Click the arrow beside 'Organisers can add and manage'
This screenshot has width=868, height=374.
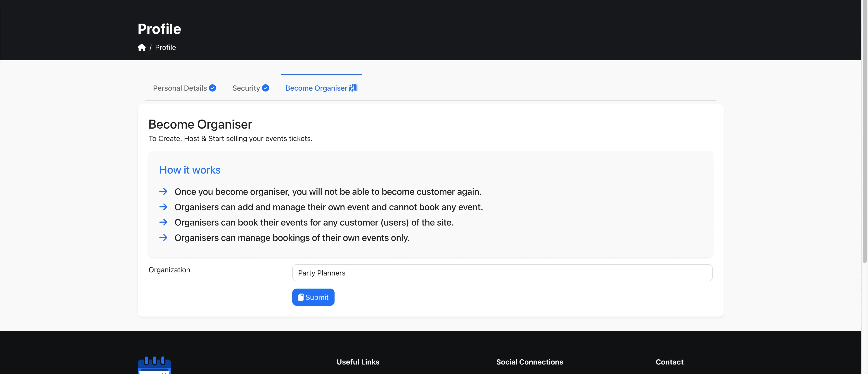[163, 207]
